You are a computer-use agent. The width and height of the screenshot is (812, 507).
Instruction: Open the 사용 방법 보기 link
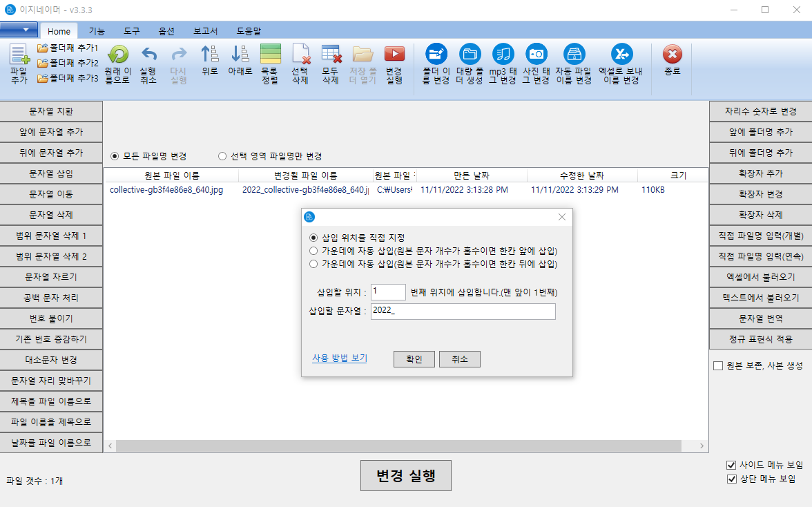339,358
